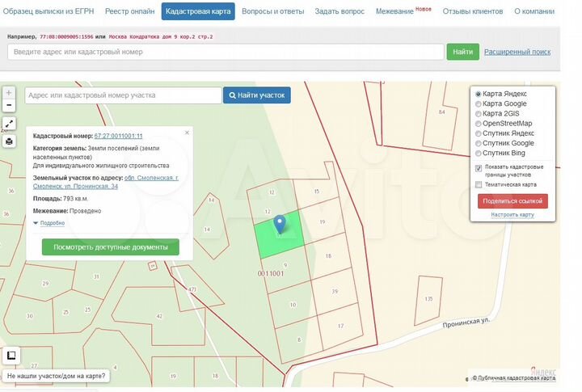The width and height of the screenshot is (582, 392).
Task: Enable Тематическая карта checkbox
Action: tap(479, 184)
